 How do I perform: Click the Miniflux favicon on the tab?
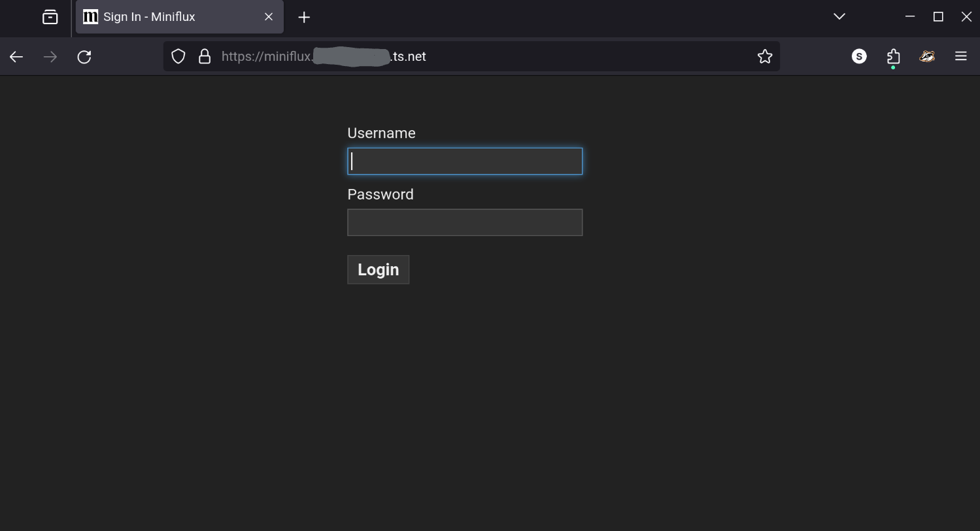pos(91,16)
